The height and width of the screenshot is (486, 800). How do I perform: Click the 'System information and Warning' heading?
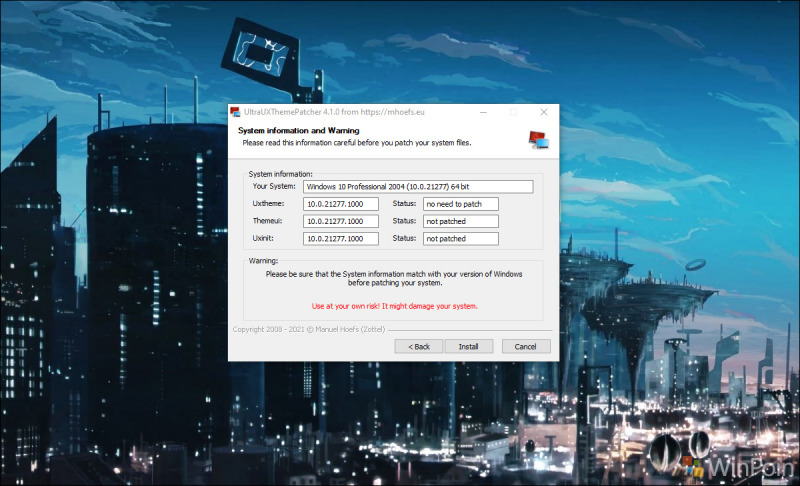point(298,131)
